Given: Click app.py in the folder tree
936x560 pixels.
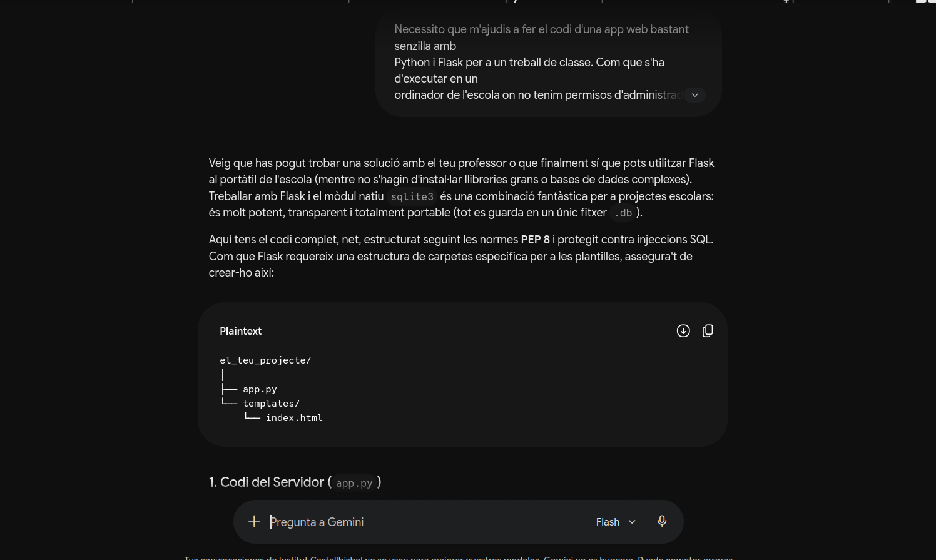Looking at the screenshot, I should (x=260, y=389).
